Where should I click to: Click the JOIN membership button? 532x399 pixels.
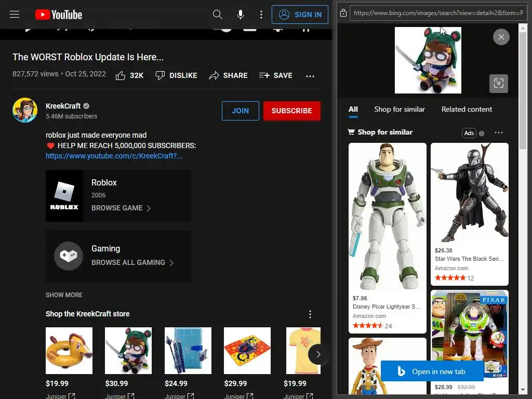point(240,111)
